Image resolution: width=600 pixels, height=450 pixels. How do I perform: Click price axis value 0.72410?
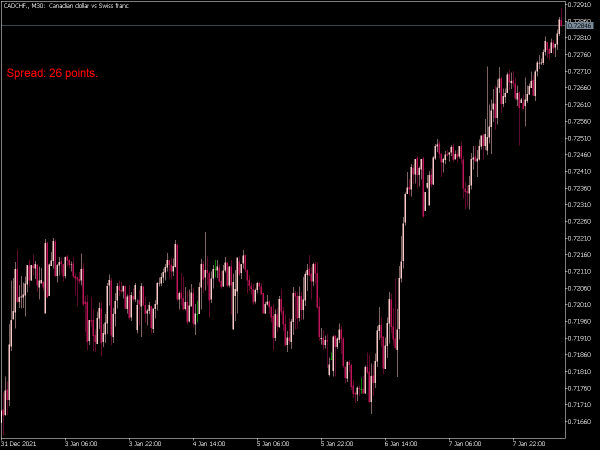(x=579, y=171)
